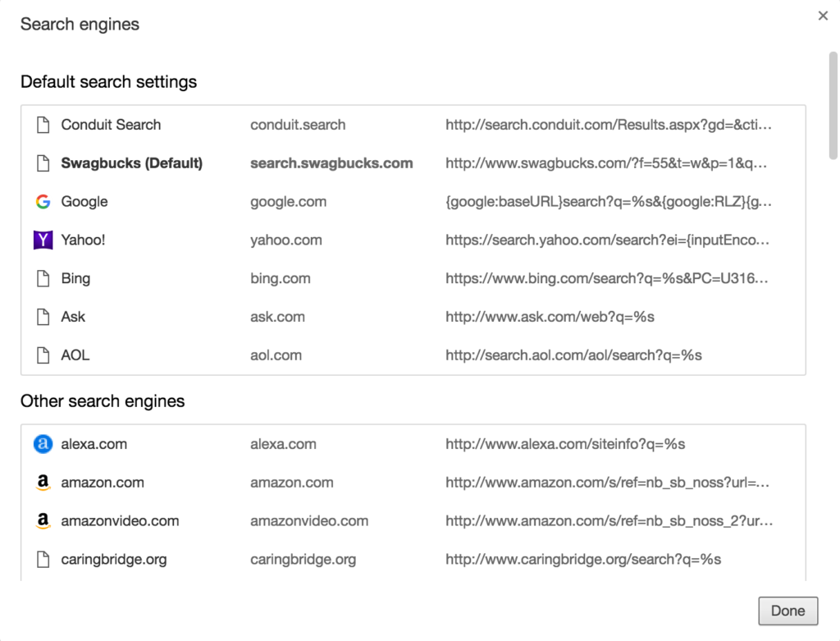Click the blue alexa.com icon
Image resolution: width=840 pixels, height=641 pixels.
click(43, 444)
